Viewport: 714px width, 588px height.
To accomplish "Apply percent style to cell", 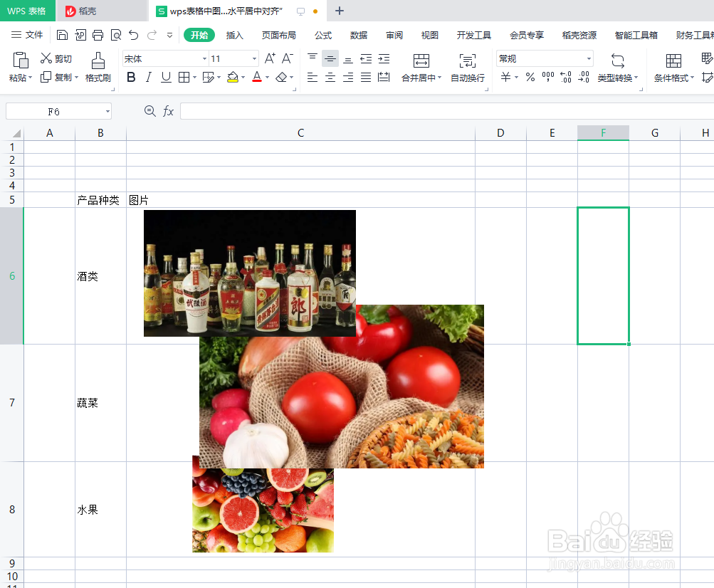I will [530, 77].
